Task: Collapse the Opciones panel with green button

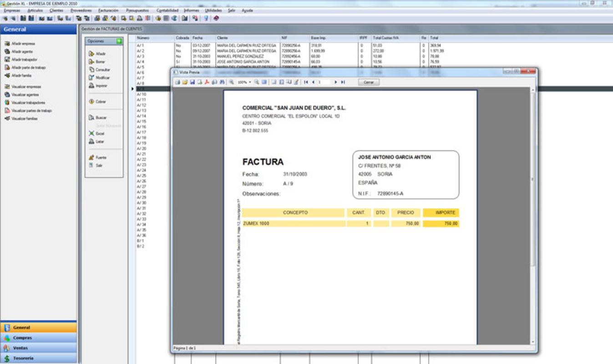Action: point(119,41)
